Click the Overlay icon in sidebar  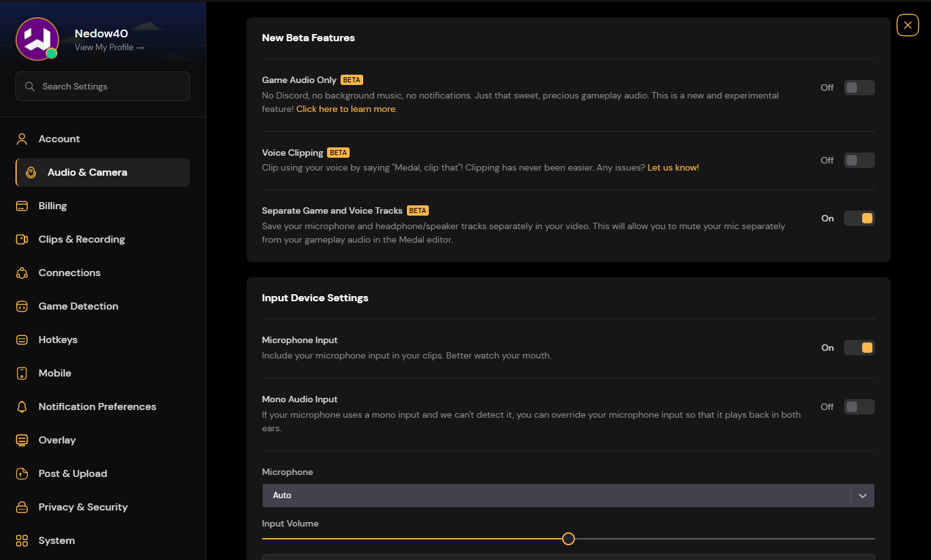click(22, 440)
